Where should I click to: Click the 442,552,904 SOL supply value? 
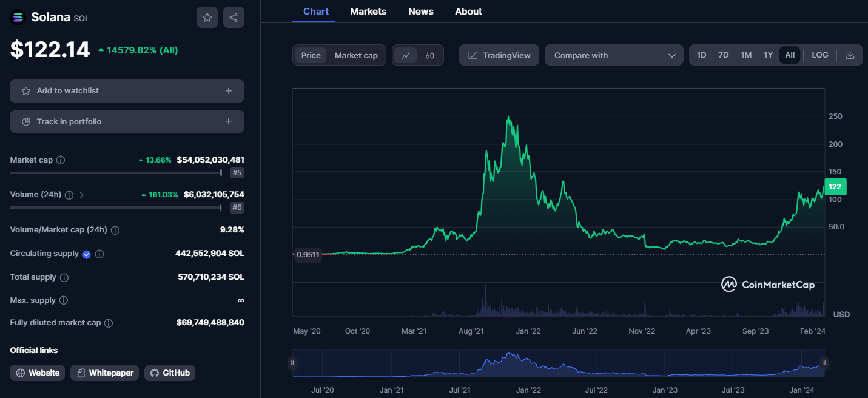pos(210,254)
